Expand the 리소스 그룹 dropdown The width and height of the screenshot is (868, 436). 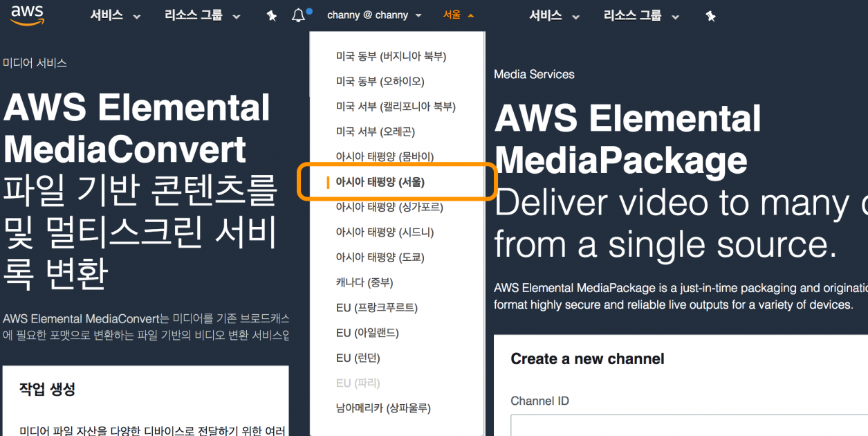click(196, 15)
